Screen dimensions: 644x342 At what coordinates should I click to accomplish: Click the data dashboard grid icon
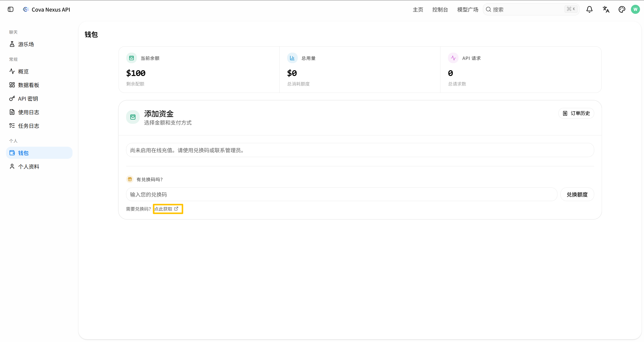(12, 85)
